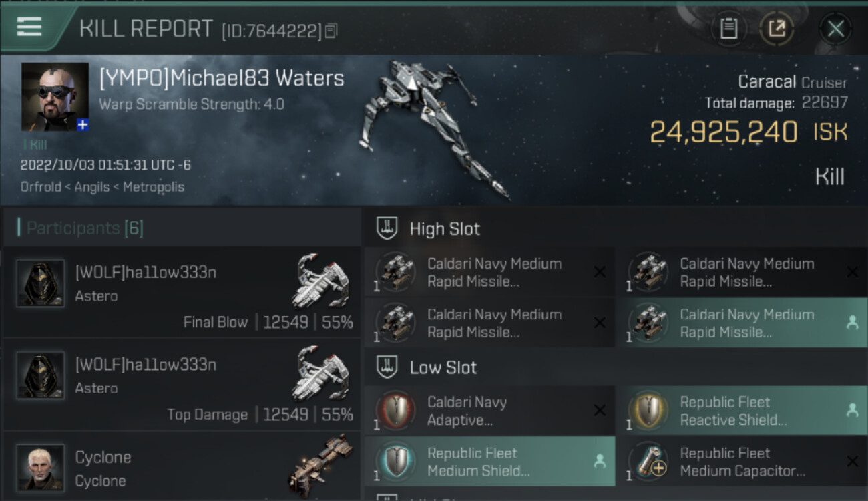Open Michael83 Waters pilot portrait
The height and width of the screenshot is (501, 868).
[x=55, y=97]
